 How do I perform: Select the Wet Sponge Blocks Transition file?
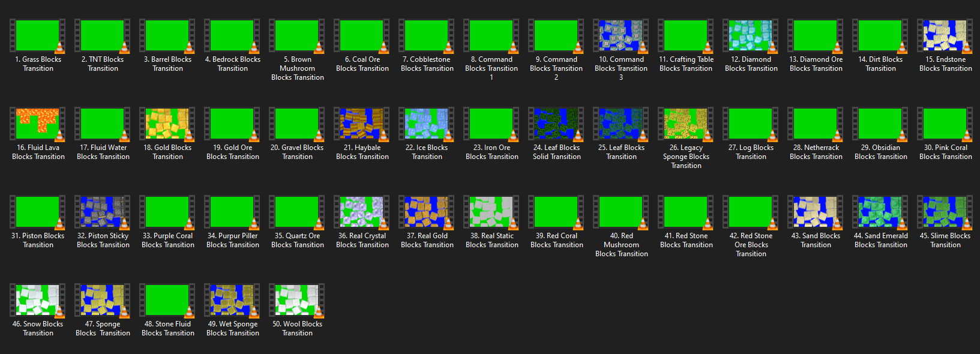(x=232, y=300)
